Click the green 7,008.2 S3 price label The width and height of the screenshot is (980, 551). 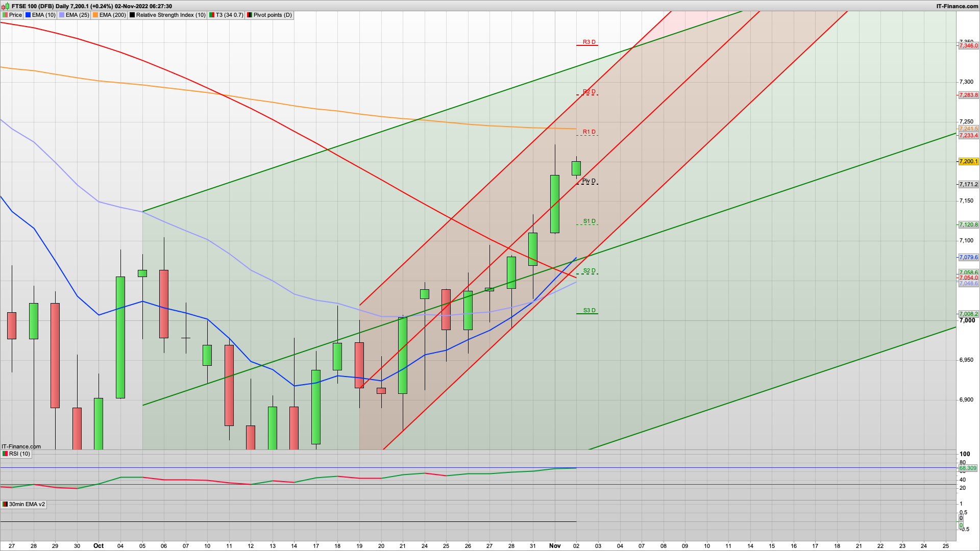[x=968, y=314]
